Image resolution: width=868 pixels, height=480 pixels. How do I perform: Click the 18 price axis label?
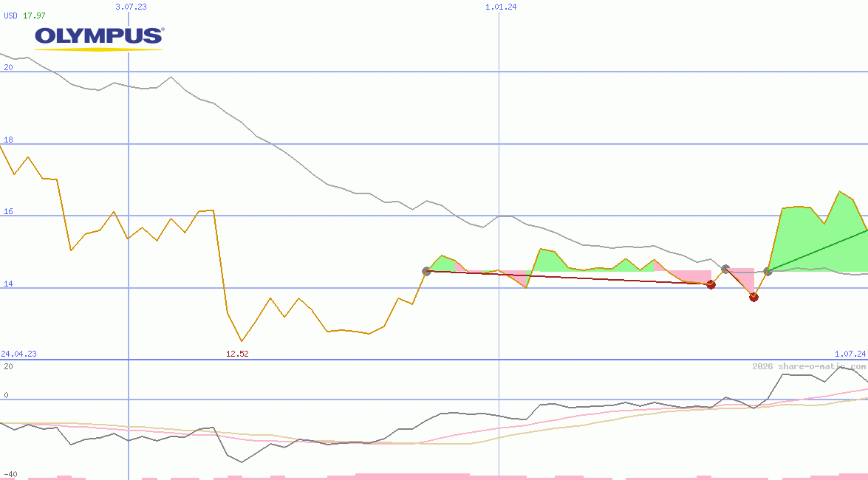tap(8, 140)
